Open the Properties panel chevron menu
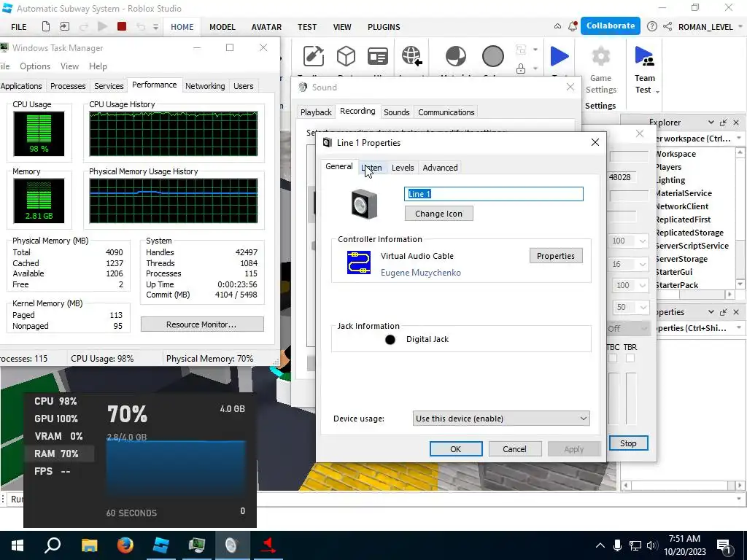 coord(711,312)
